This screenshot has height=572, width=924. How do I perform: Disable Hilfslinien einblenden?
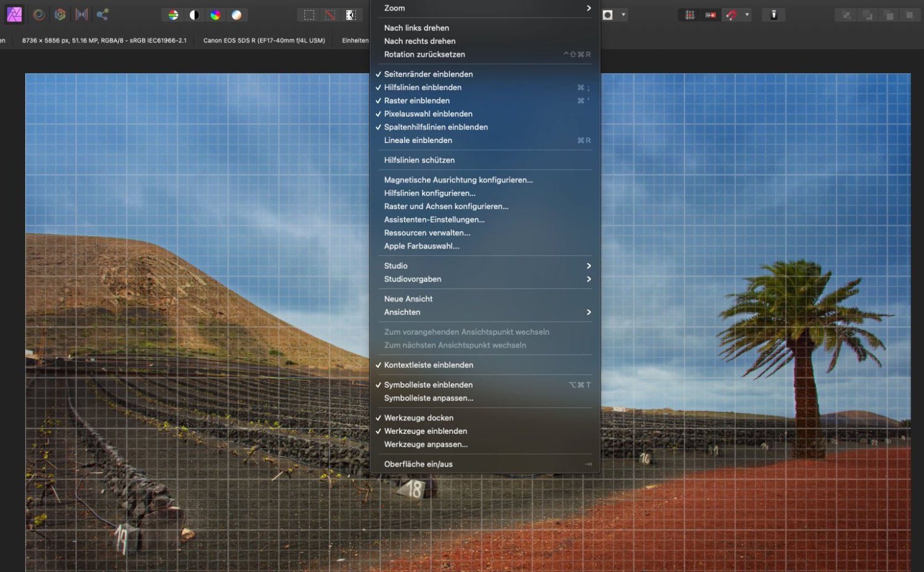click(422, 87)
